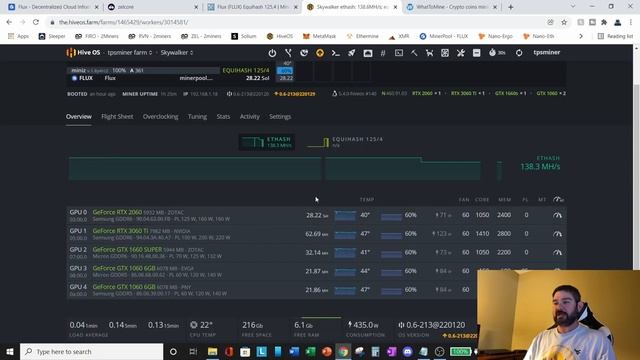Open the Tuning tab
Viewport: 640px width, 360px height.
point(197,117)
